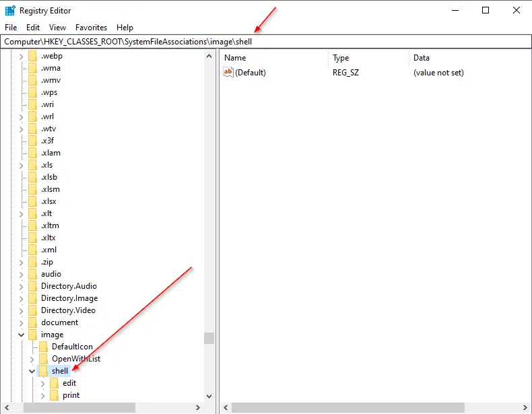Select the .webp key folder icon
This screenshot has width=532, height=414.
tap(32, 56)
